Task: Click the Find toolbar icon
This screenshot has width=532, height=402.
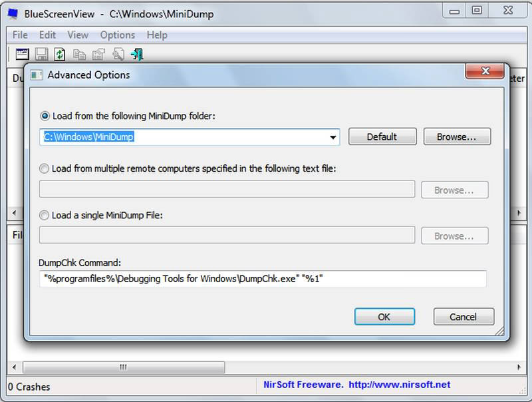Action: [118, 55]
